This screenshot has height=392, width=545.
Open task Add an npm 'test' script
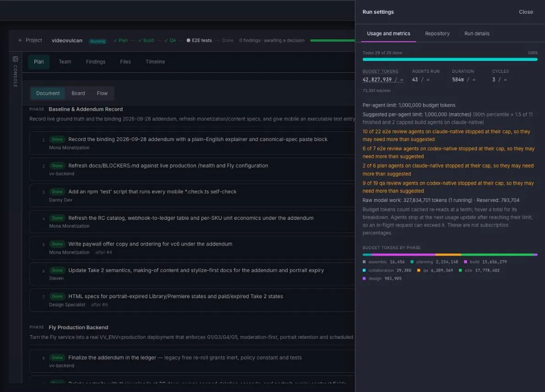click(192, 195)
